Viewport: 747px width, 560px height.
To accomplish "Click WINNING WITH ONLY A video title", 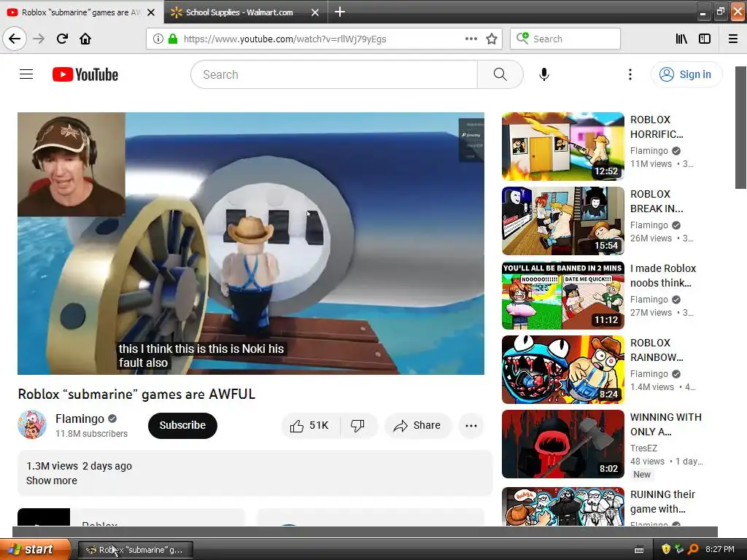I will tap(665, 424).
